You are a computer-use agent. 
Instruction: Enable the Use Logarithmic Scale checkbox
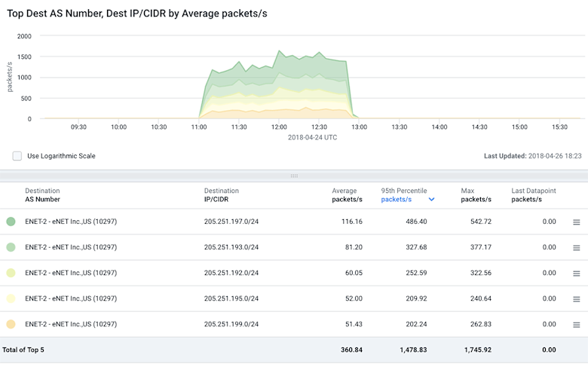click(17, 156)
